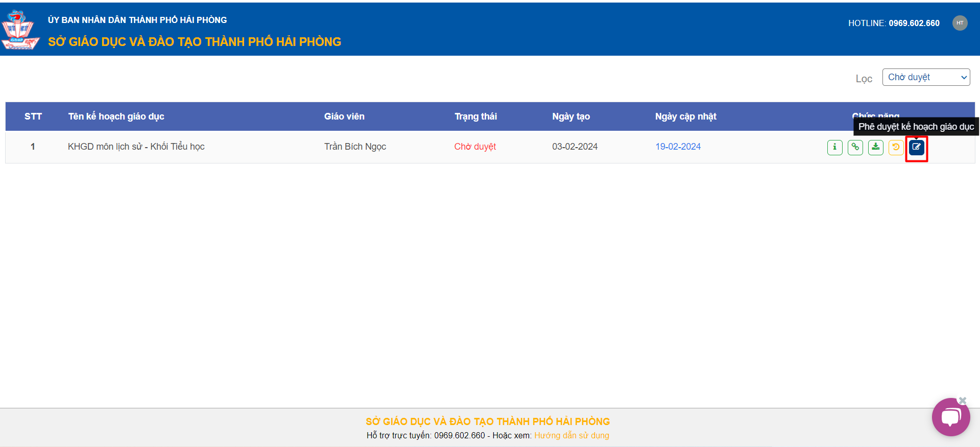
Task: Click the Sở Giáo dục header title
Action: [194, 42]
